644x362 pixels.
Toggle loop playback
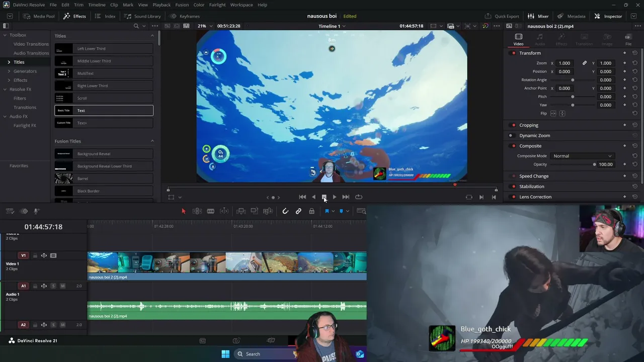coord(359,197)
